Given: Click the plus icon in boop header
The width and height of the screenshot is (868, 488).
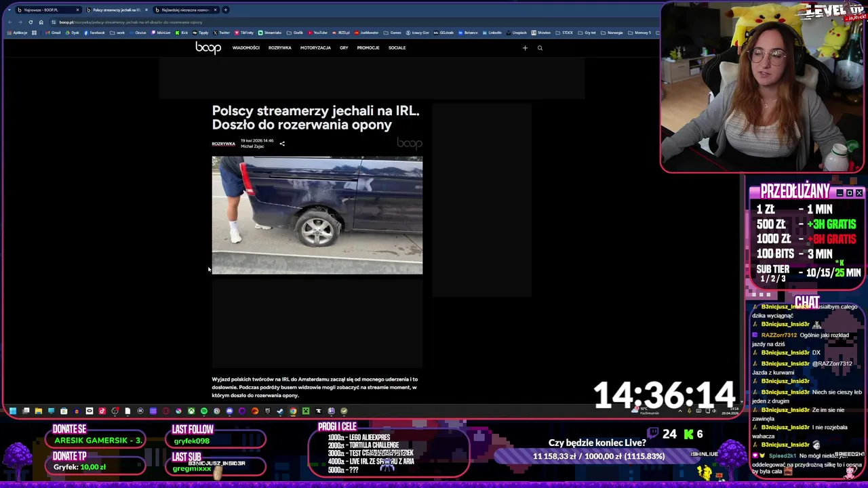Looking at the screenshot, I should pos(525,47).
